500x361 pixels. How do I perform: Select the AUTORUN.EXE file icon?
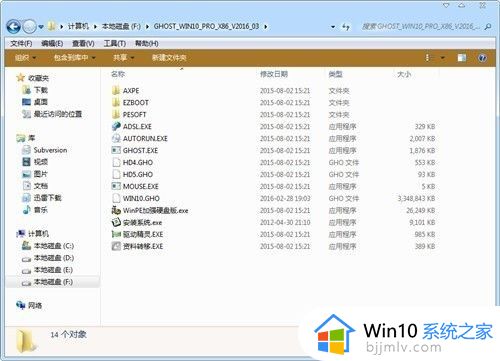[116, 138]
